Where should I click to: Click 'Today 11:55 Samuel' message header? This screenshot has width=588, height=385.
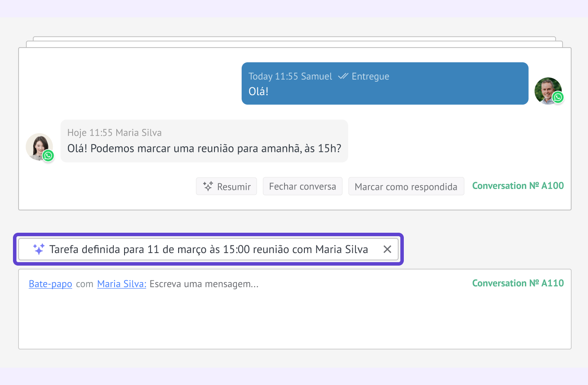(290, 77)
